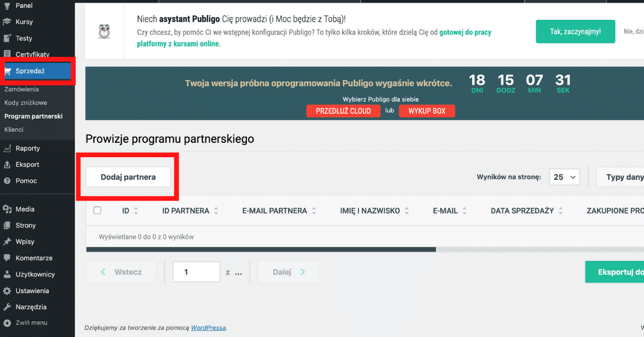Click the Użytkownicy person icon
The image size is (644, 337).
[x=7, y=274]
